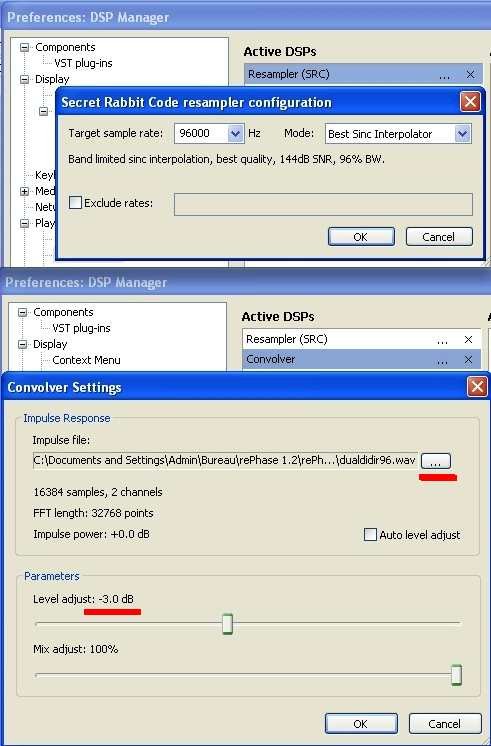Click OK in resampler configuration dialog
Viewport: 491px width, 746px height.
(x=361, y=237)
